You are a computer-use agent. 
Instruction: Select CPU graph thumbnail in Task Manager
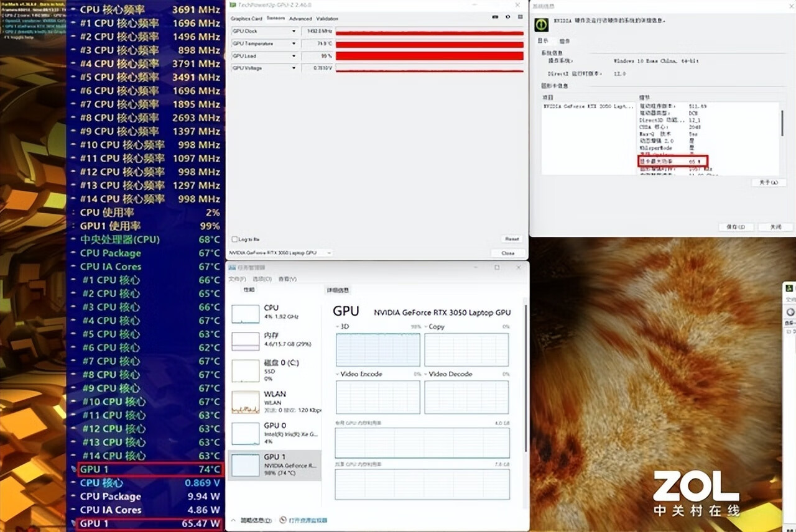point(245,314)
